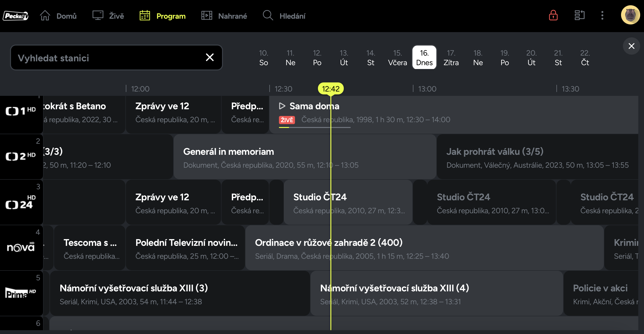This screenshot has height=334, width=644.
Task: Clear the station search field
Action: coord(210,57)
